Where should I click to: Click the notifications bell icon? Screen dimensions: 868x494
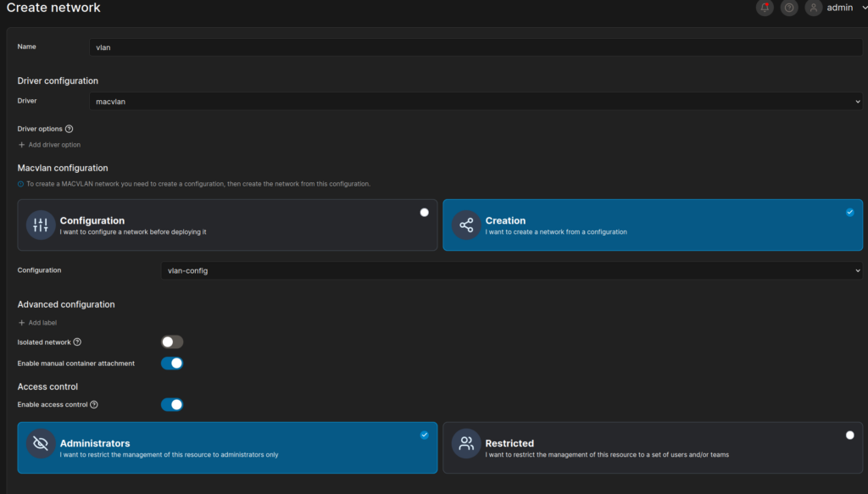click(x=765, y=8)
